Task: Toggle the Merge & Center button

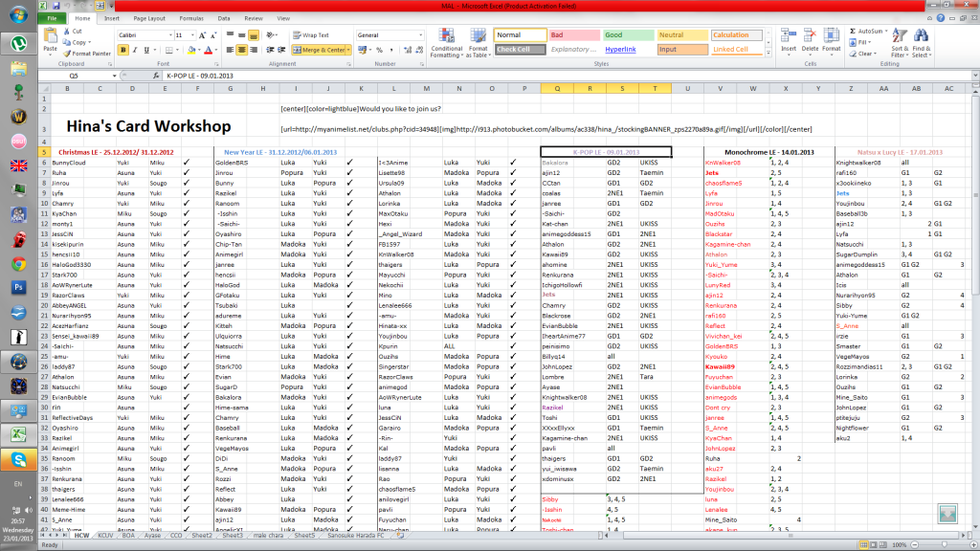Action: [x=321, y=50]
